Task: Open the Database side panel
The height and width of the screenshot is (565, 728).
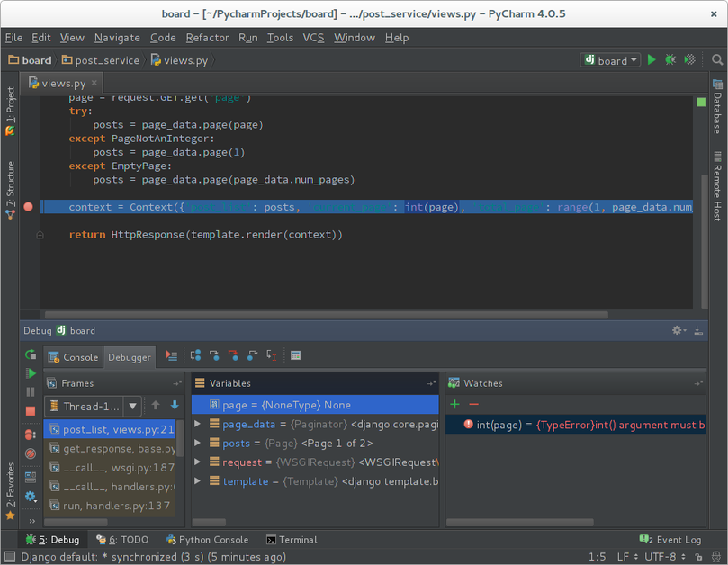Action: coord(717,107)
